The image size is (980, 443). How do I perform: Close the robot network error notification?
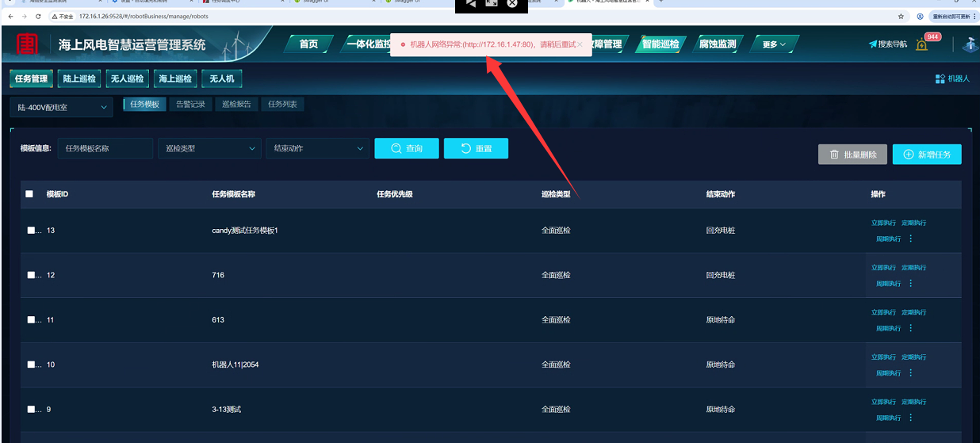tap(580, 45)
